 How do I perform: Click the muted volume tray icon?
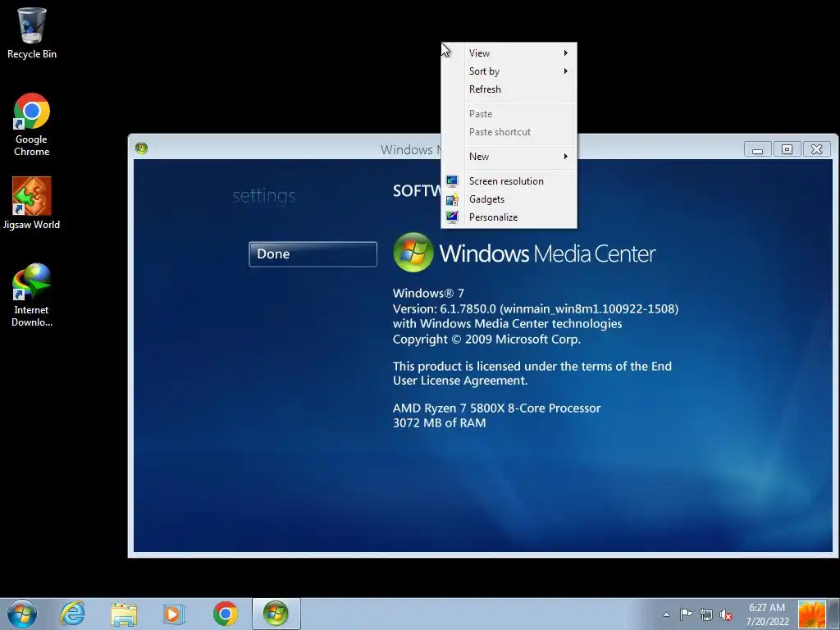(x=726, y=615)
